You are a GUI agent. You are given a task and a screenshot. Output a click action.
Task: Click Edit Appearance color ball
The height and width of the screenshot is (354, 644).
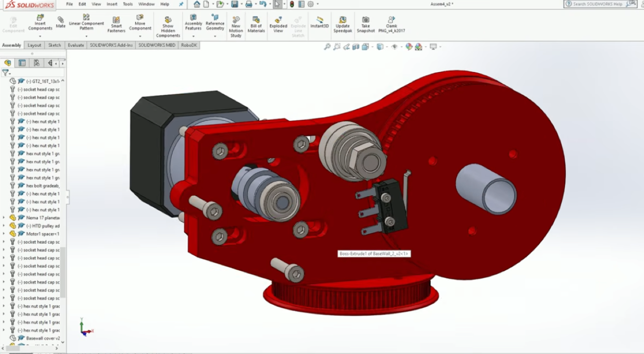pos(408,46)
